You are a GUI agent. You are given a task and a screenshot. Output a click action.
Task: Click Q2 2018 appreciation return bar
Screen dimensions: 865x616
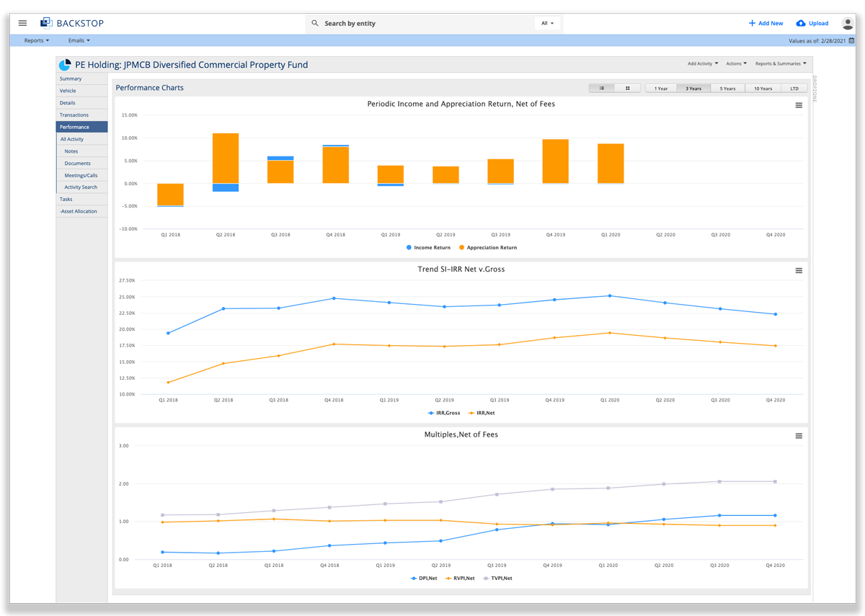pos(226,158)
